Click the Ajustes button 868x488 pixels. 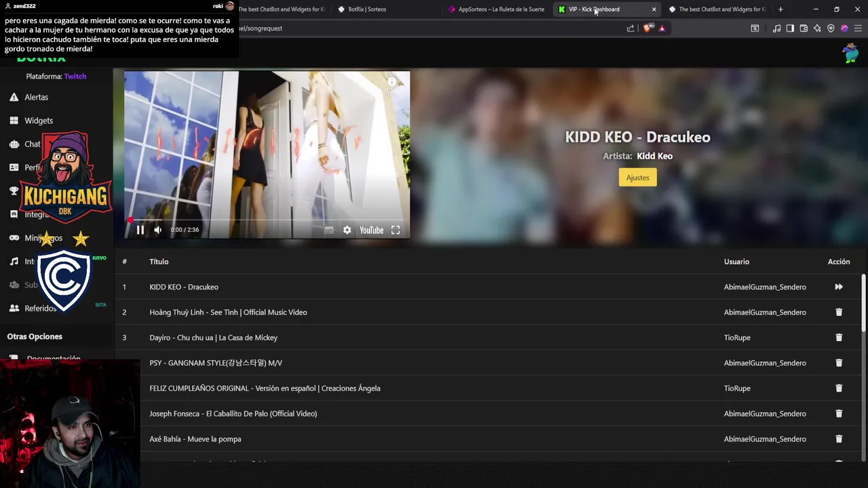coord(637,178)
